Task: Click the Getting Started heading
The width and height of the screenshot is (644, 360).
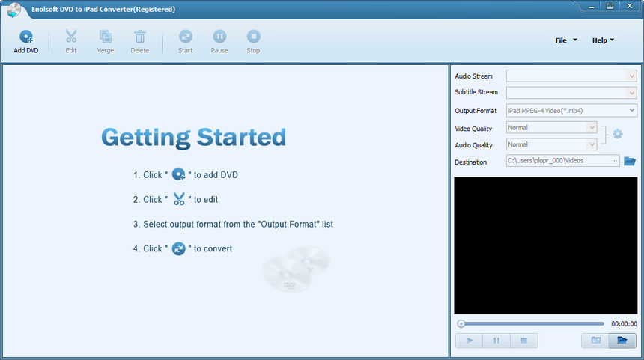Action: [x=193, y=138]
